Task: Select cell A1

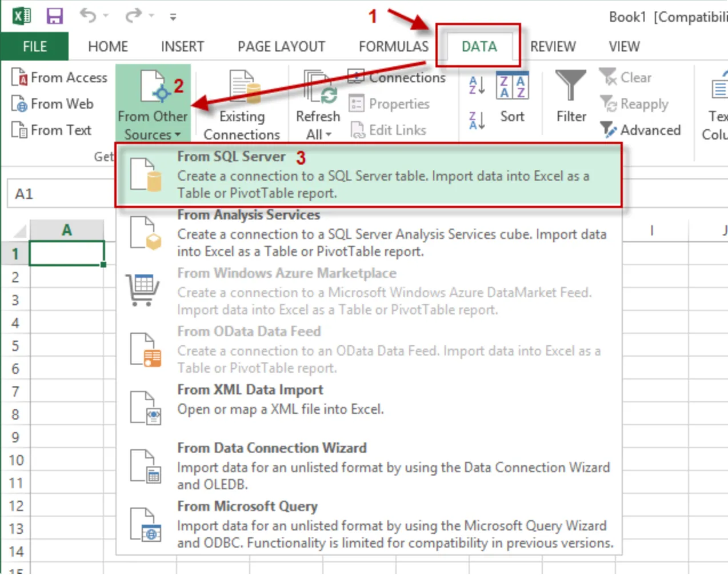Action: pyautogui.click(x=67, y=253)
